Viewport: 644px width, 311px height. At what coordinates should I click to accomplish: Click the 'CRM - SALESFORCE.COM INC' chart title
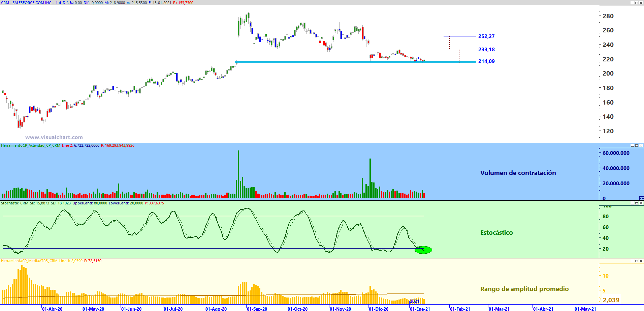click(27, 3)
